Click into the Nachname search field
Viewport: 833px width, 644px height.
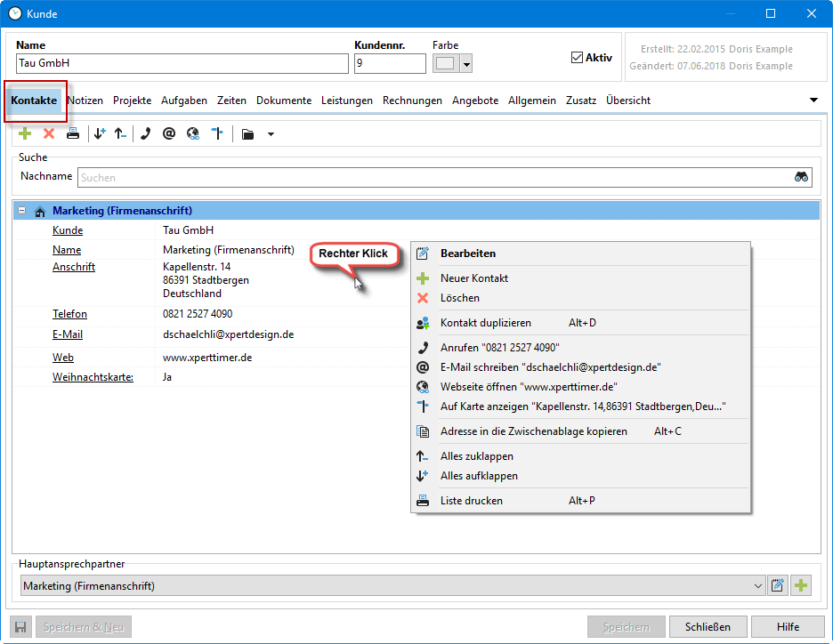(434, 178)
